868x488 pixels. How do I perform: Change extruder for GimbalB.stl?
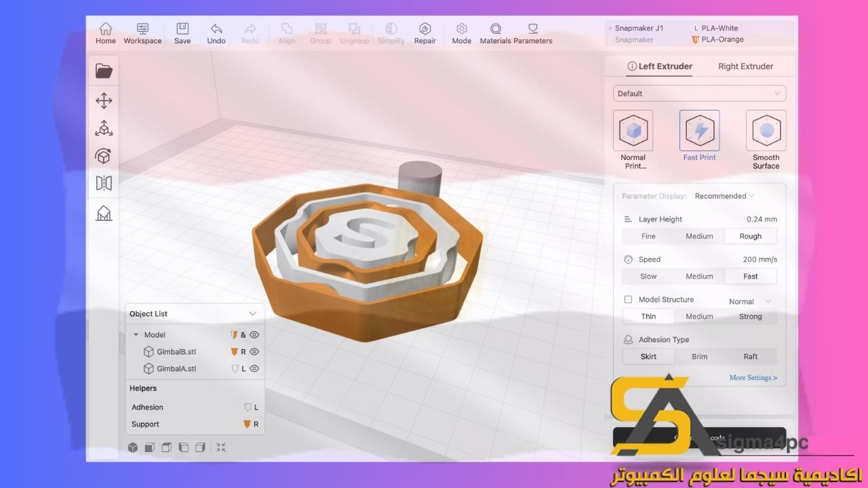coord(238,352)
